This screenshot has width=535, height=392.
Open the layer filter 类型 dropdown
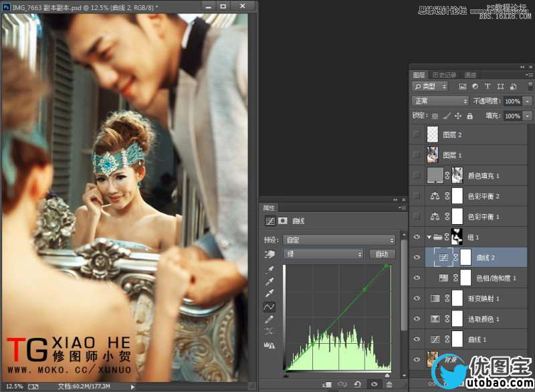coord(430,87)
